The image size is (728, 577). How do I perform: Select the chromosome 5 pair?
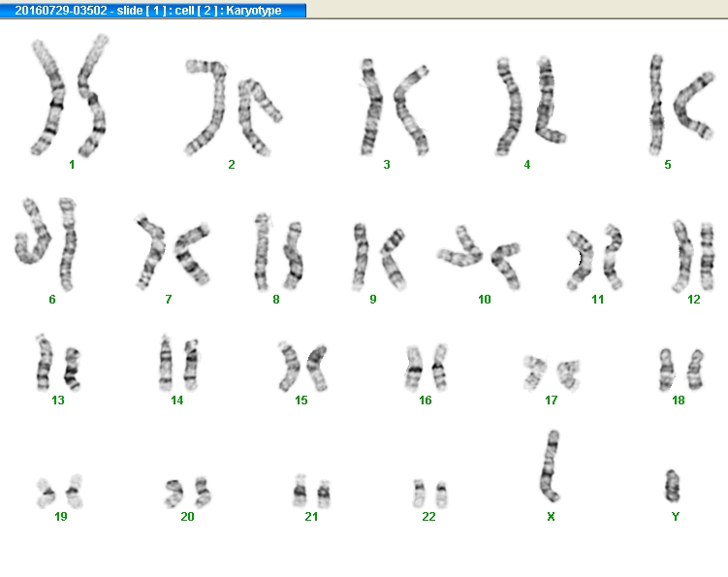click(681, 105)
